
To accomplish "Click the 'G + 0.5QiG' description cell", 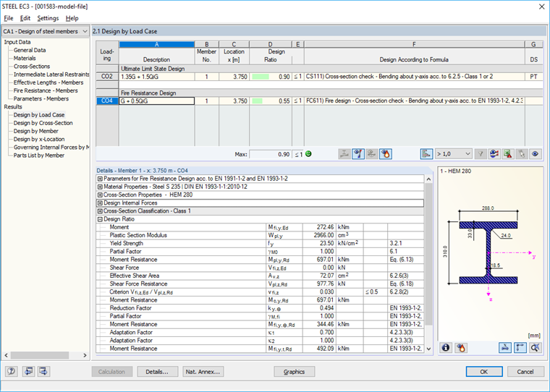I will [157, 101].
